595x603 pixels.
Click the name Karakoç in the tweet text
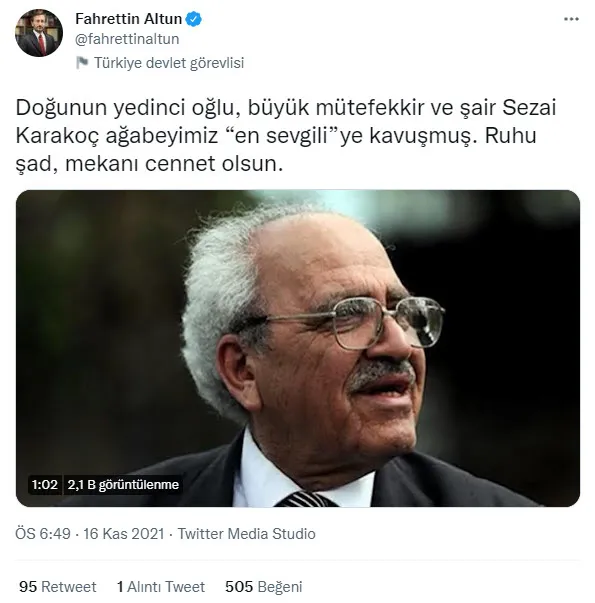[57, 136]
